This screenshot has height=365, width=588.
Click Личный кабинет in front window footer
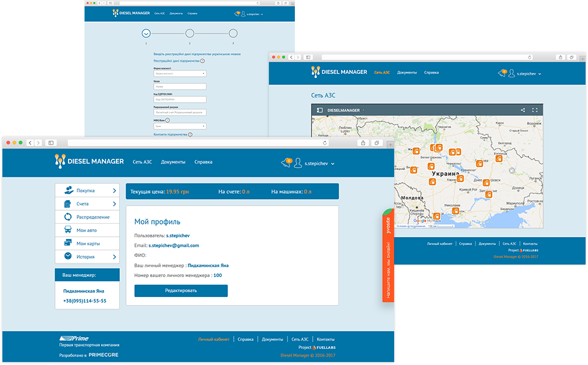click(x=214, y=339)
